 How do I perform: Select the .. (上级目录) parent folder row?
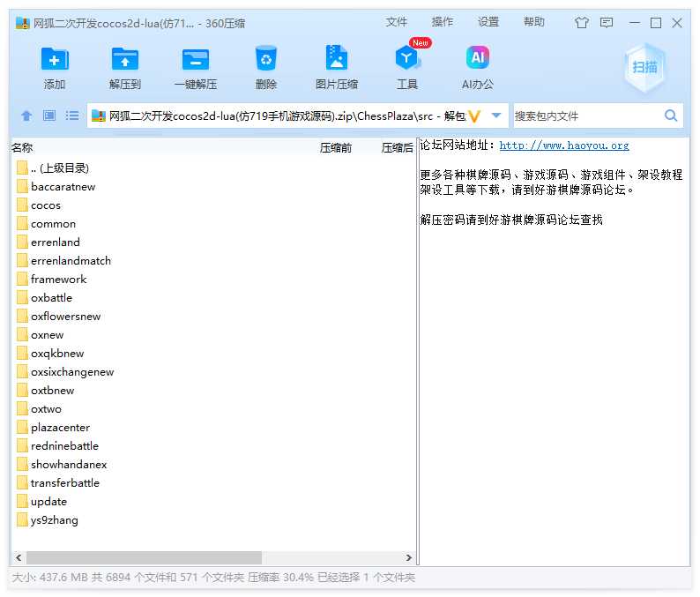[53, 168]
